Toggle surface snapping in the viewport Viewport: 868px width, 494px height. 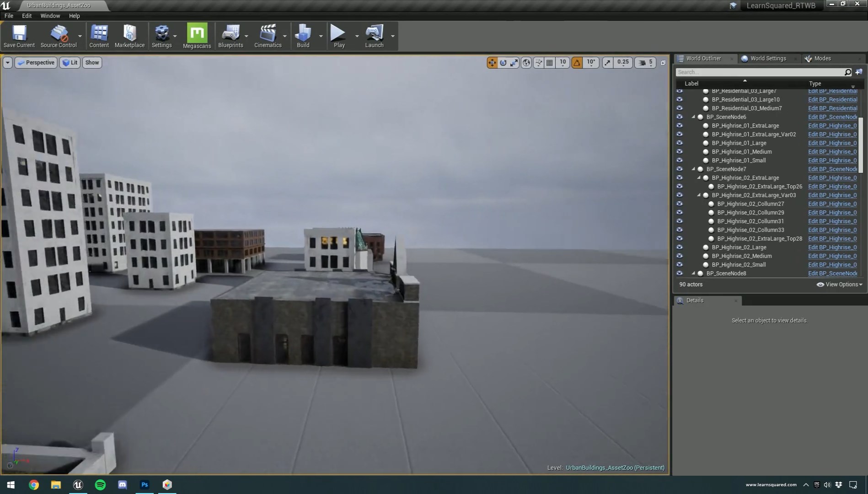pyautogui.click(x=538, y=63)
